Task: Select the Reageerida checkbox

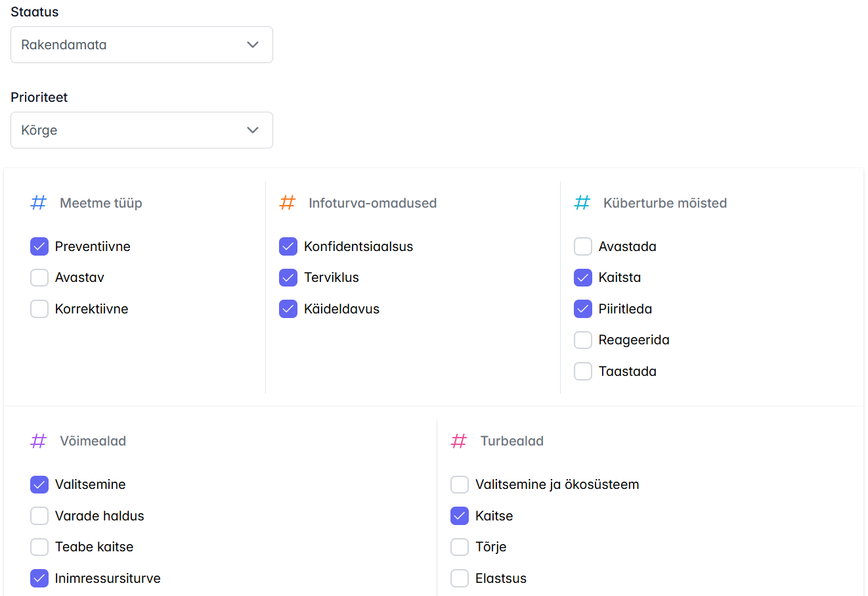Action: tap(583, 340)
